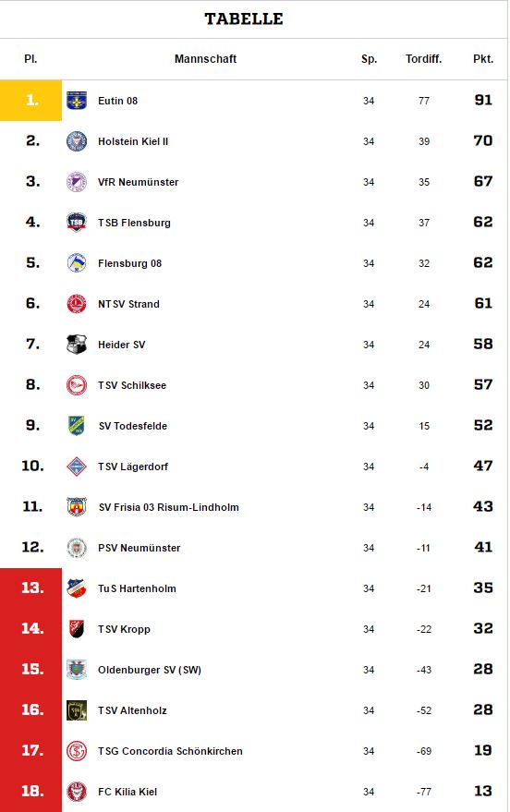Screen dimensions: 510x812
Task: Click the Heider SV black-white crest
Action: 77,345
